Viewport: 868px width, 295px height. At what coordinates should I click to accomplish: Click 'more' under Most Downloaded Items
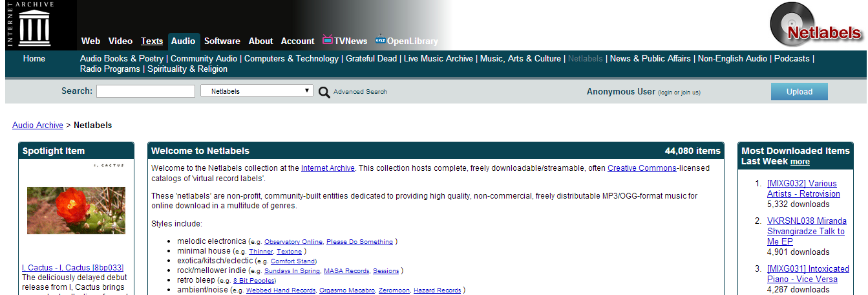tap(799, 162)
